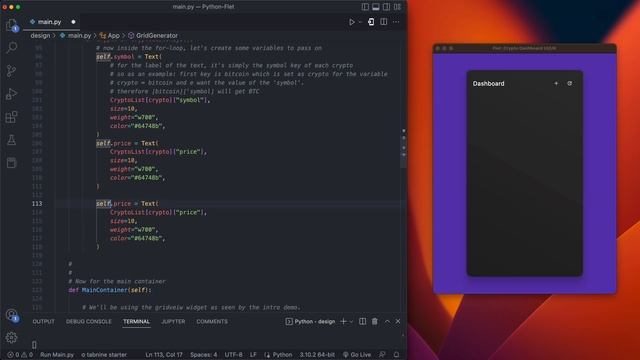Create a new terminal with plus icon
Viewport: 640px width, 360px height.
click(343, 322)
